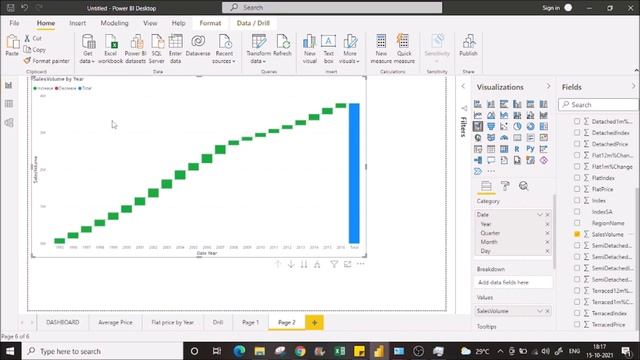Open the Modeling ribbon tab
The width and height of the screenshot is (640, 360).
coord(114,23)
